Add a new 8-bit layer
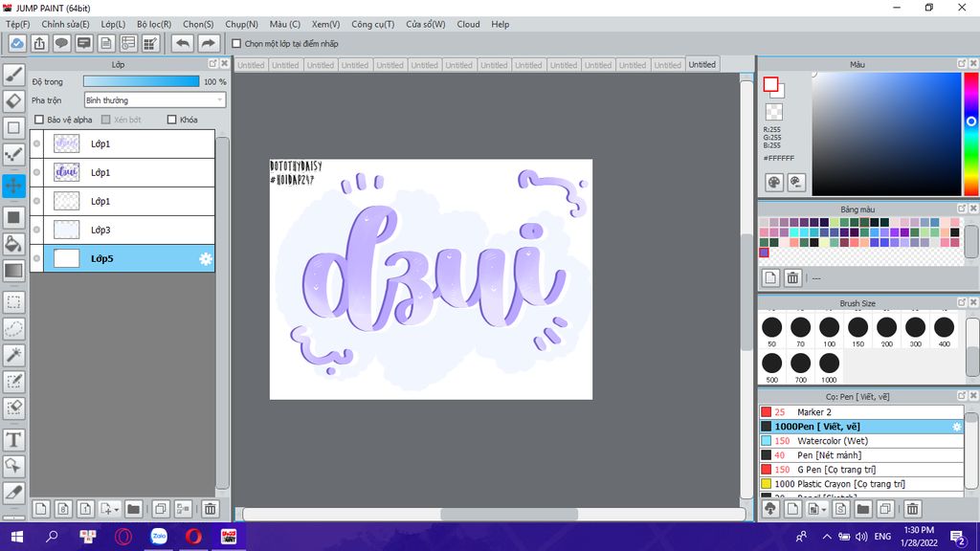 [x=63, y=509]
